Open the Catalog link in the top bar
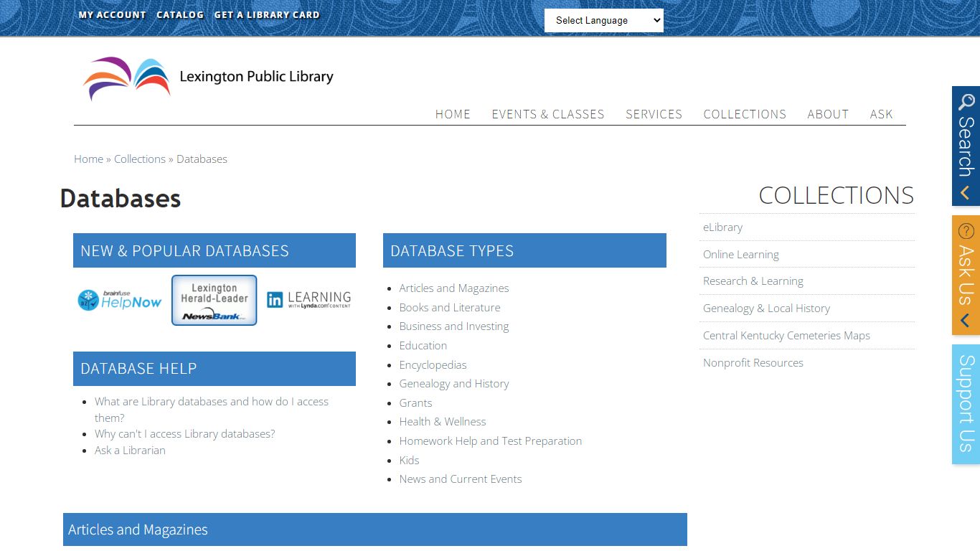980x551 pixels. point(180,14)
